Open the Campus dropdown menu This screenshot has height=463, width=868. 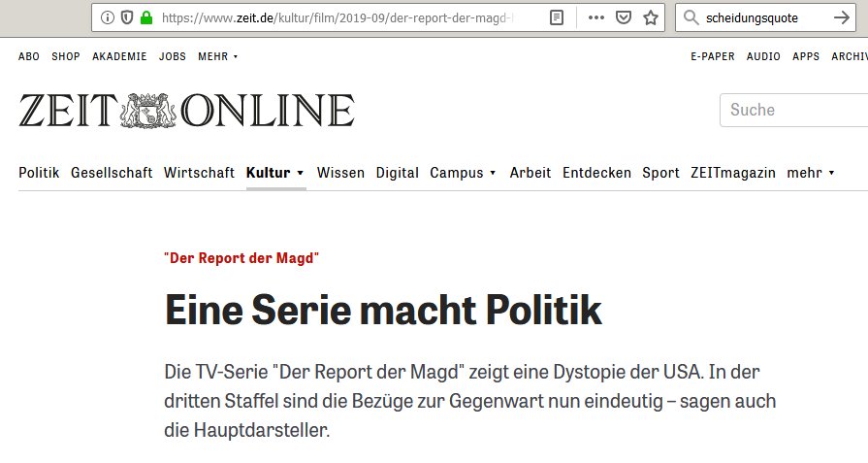pyautogui.click(x=493, y=173)
